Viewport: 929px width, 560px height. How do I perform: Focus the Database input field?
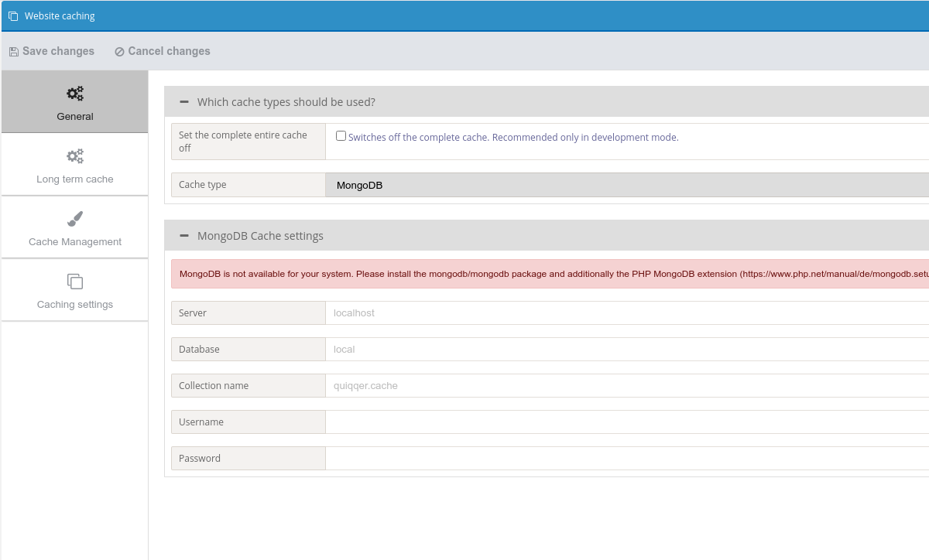point(627,350)
